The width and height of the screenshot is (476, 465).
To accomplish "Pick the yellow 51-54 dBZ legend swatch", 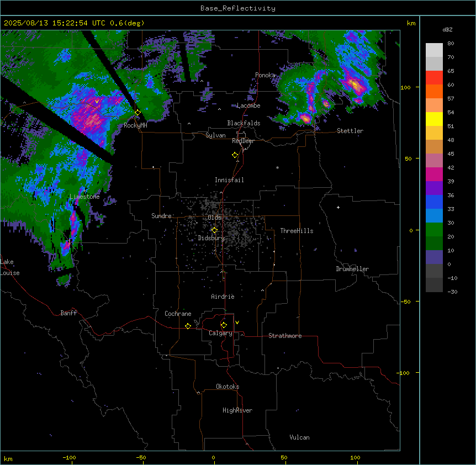I will coord(434,119).
